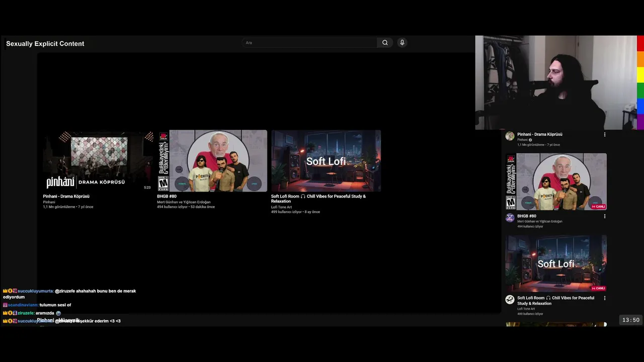The height and width of the screenshot is (362, 644).
Task: Click Pinhani channel avatar in sidebar
Action: pos(510,136)
